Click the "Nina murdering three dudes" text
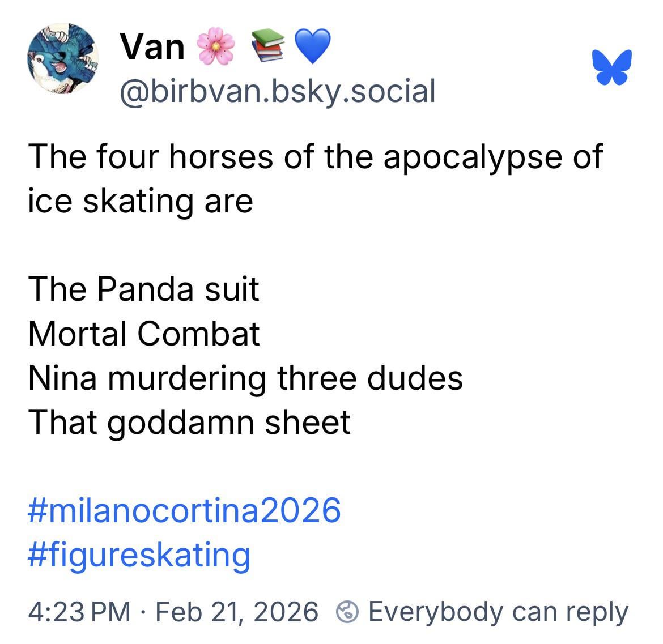 coord(245,378)
